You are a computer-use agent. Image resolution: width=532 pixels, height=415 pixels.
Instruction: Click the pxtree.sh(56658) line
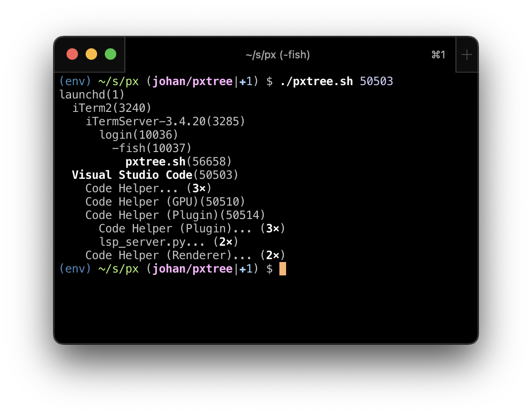pos(178,162)
